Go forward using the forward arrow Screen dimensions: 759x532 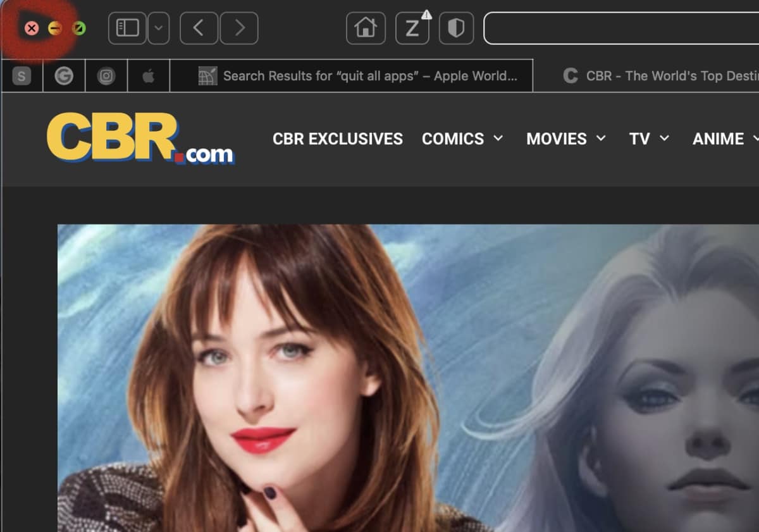pyautogui.click(x=239, y=28)
